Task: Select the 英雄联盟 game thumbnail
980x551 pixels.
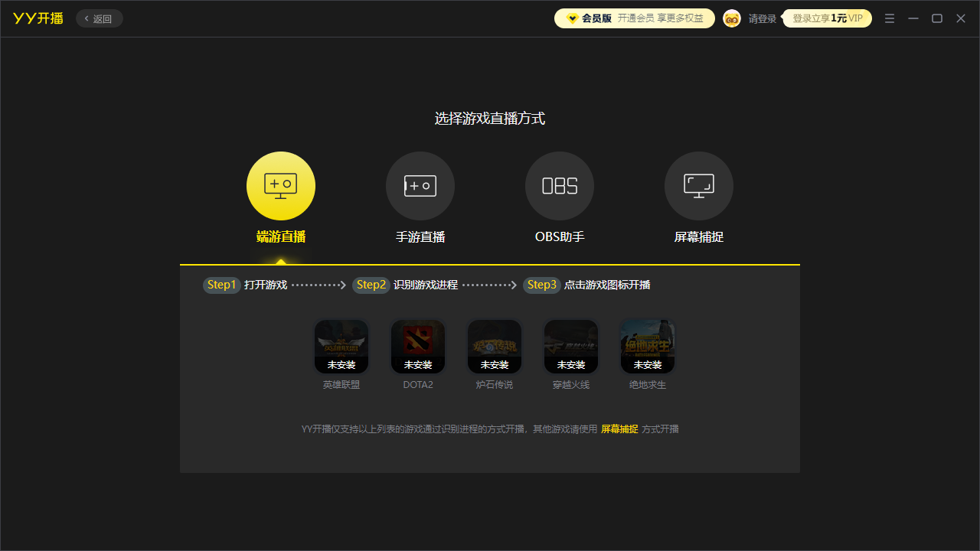Action: pos(341,347)
